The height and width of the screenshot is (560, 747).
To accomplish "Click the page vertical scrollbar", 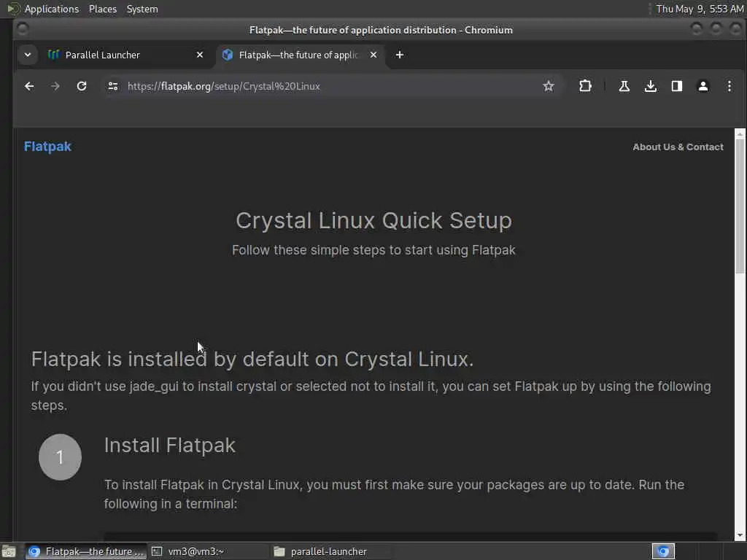I will click(x=740, y=208).
